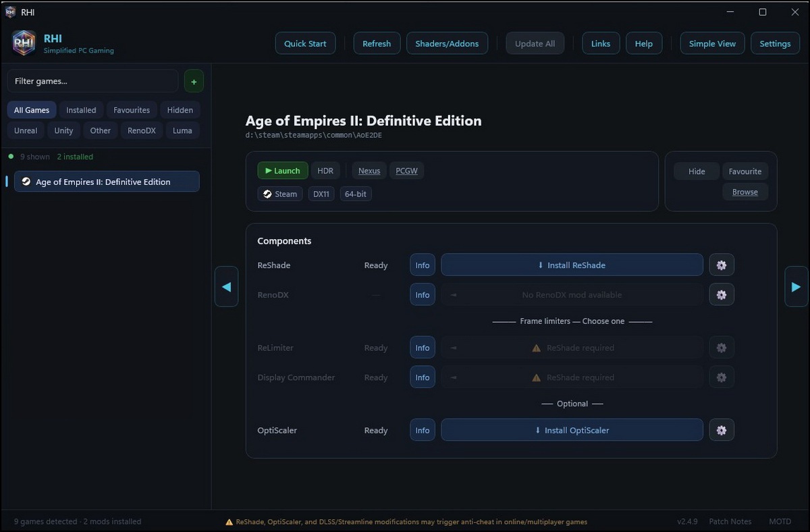Open the Nexus link
The image size is (810, 532).
(369, 171)
